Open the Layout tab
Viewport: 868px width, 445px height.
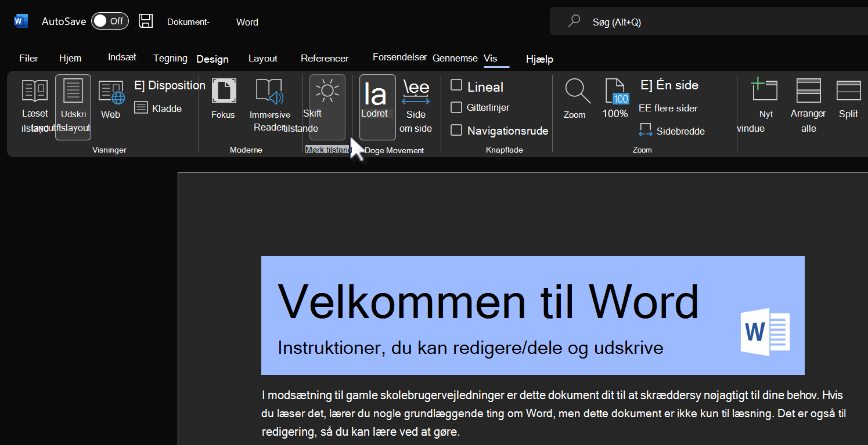coord(263,59)
